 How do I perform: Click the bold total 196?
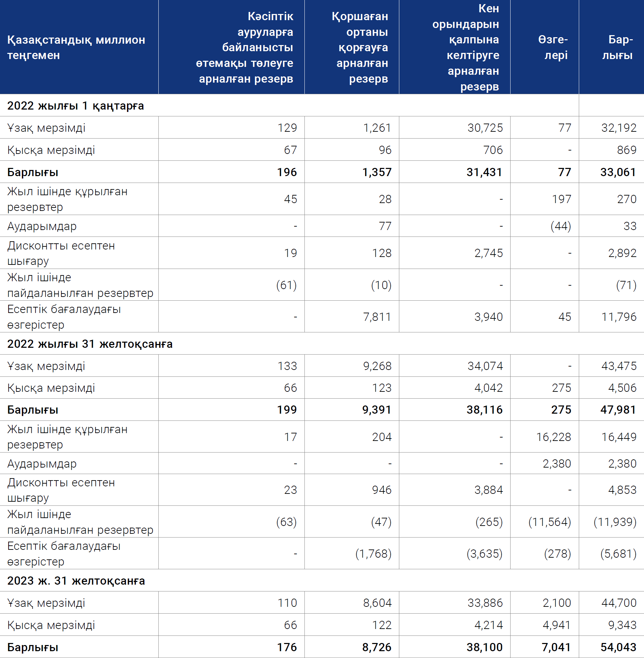287,172
